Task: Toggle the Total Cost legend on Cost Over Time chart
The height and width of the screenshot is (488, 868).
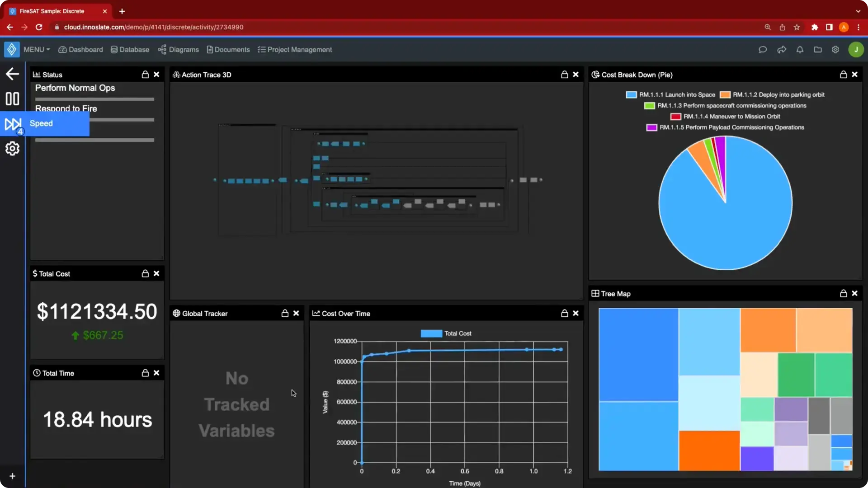Action: pos(446,333)
